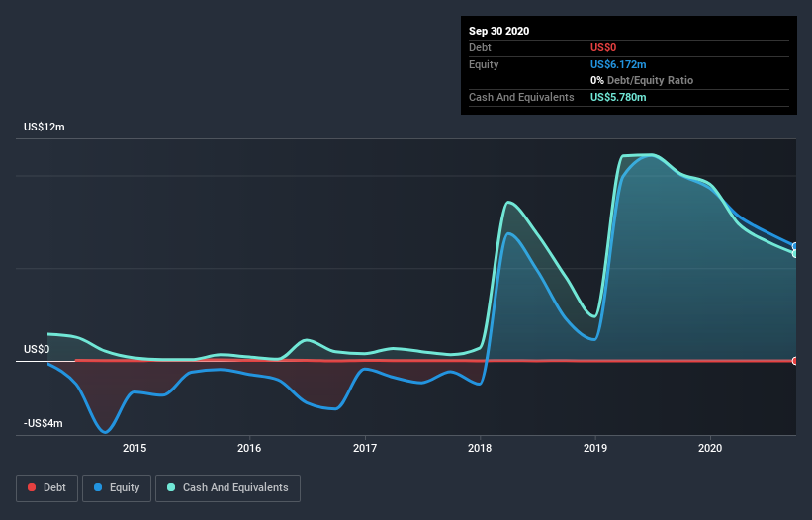Click the 2019 x-axis label
This screenshot has width=812, height=520.
click(x=595, y=448)
